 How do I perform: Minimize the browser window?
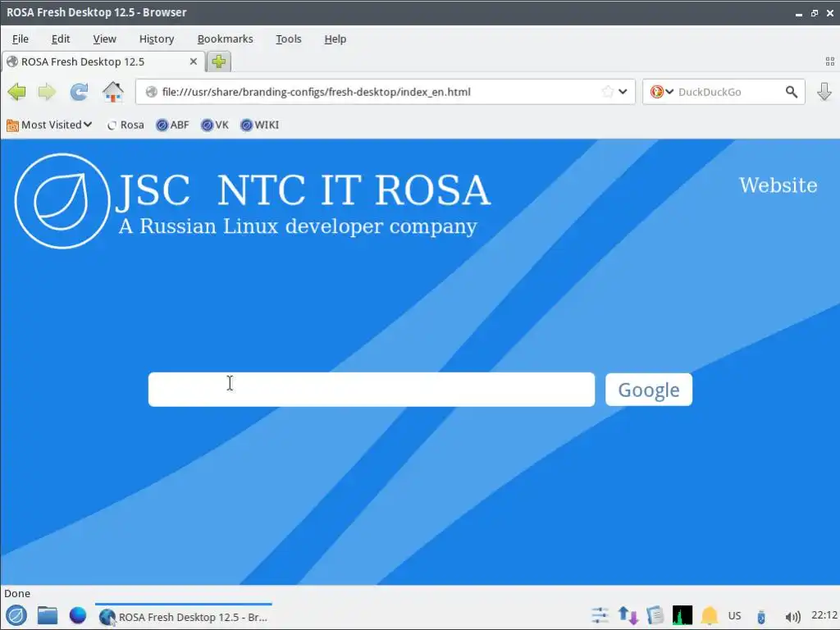(x=799, y=13)
